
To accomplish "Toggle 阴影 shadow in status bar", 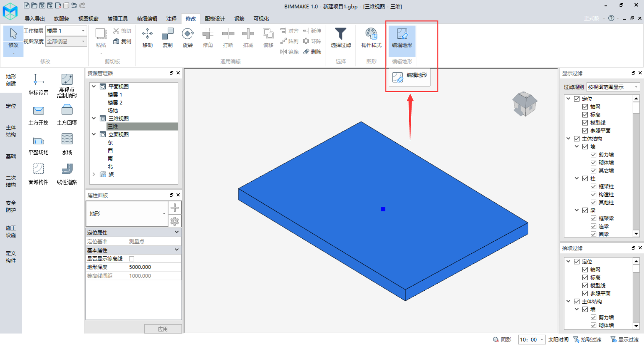I will tap(502, 340).
